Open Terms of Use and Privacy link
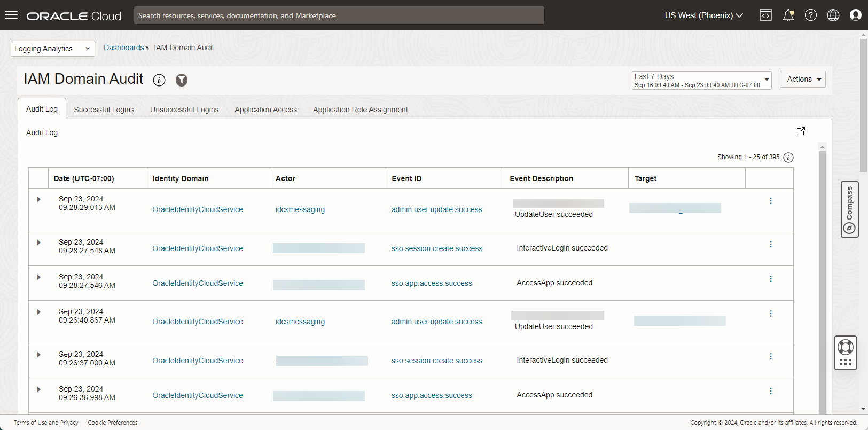Image resolution: width=868 pixels, height=430 pixels. point(46,423)
